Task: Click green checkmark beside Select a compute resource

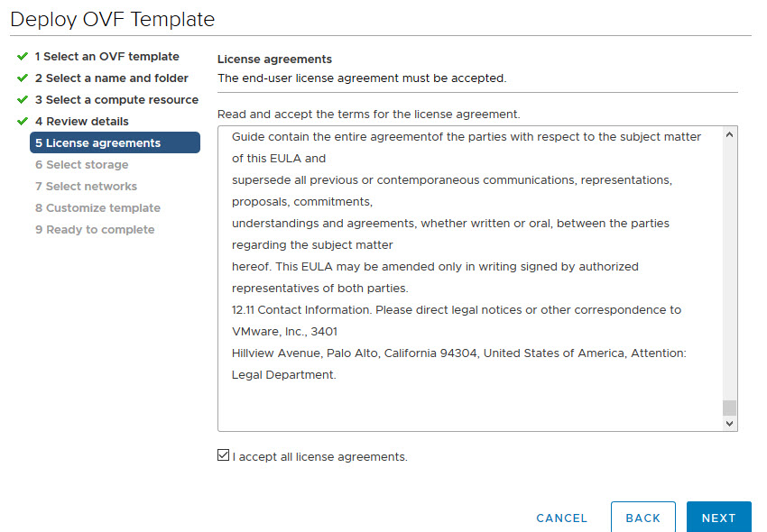Action: (x=23, y=100)
